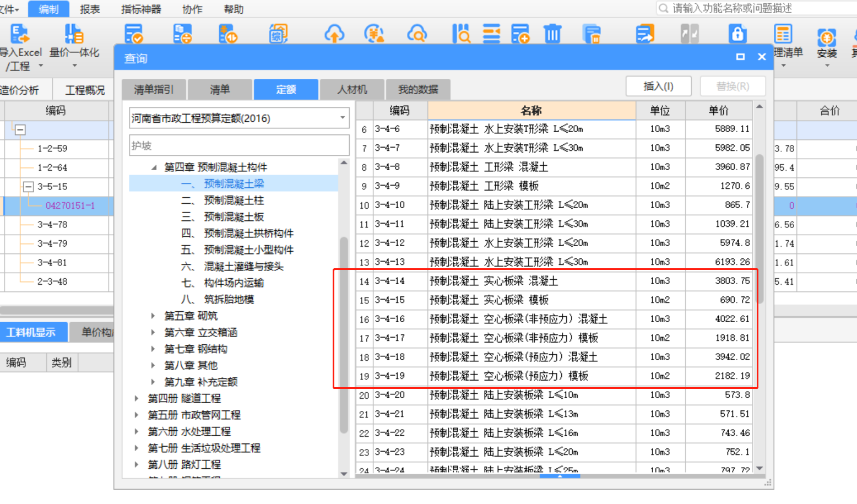Click the top function search box
The width and height of the screenshot is (857, 504).
point(757,8)
